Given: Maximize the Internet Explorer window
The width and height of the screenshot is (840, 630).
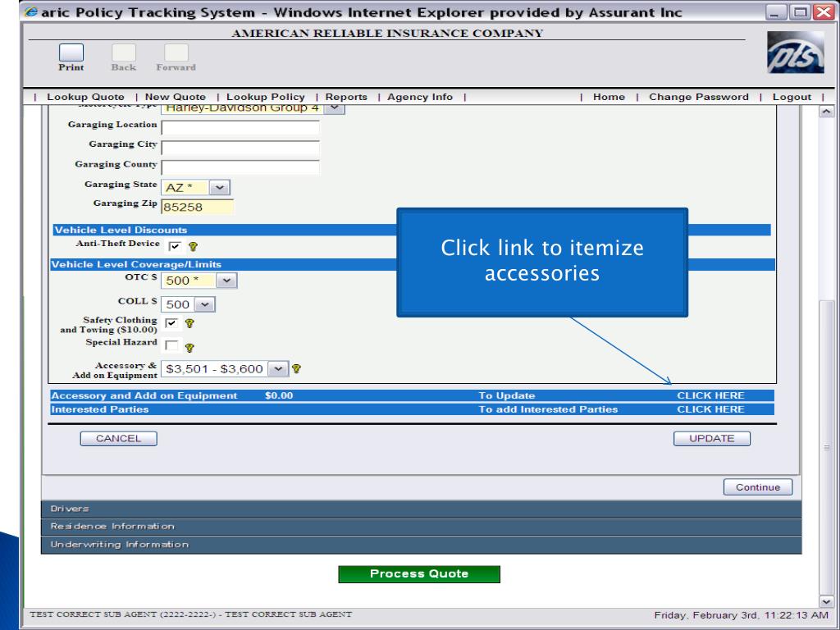Looking at the screenshot, I should pos(800,12).
